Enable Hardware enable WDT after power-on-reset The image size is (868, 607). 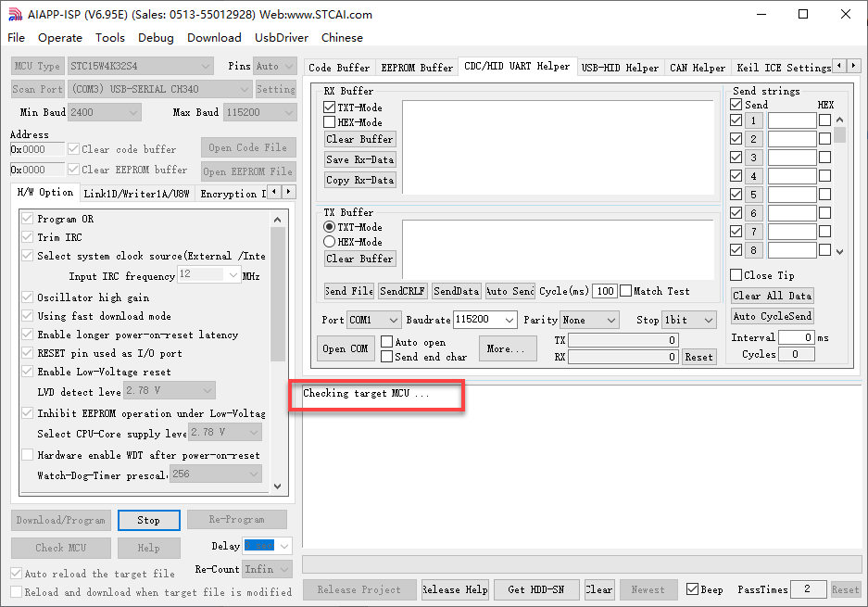pyautogui.click(x=27, y=455)
